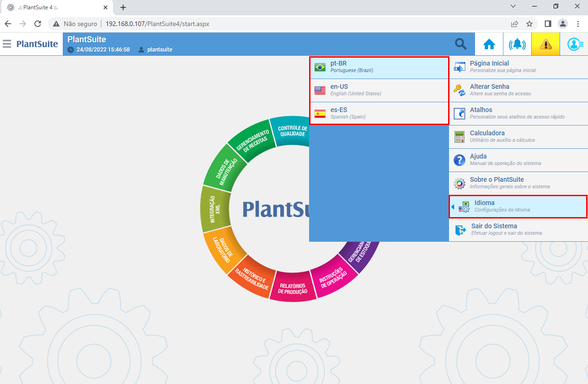This screenshot has height=384, width=588.
Task: Click the PlantSuite logo in header
Action: [37, 44]
